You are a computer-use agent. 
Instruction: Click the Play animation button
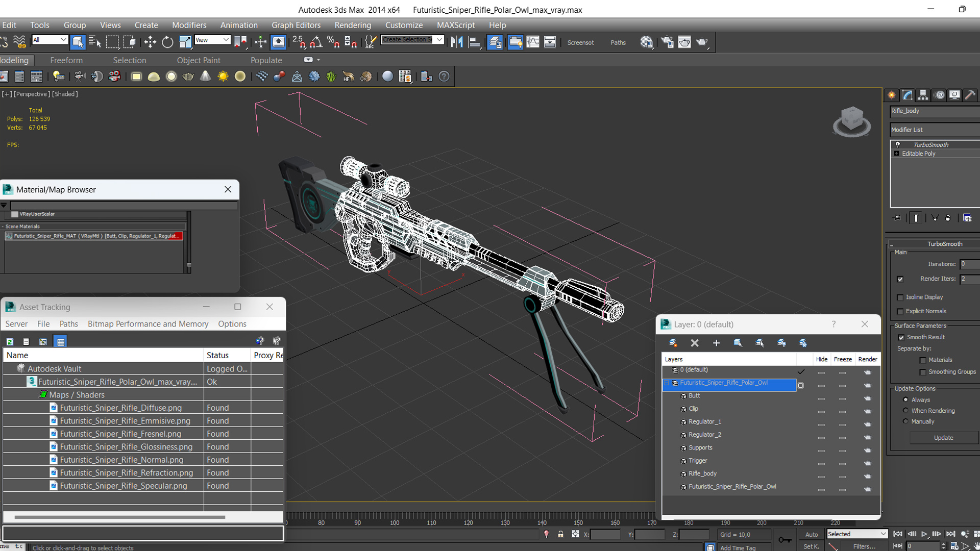pyautogui.click(x=924, y=534)
